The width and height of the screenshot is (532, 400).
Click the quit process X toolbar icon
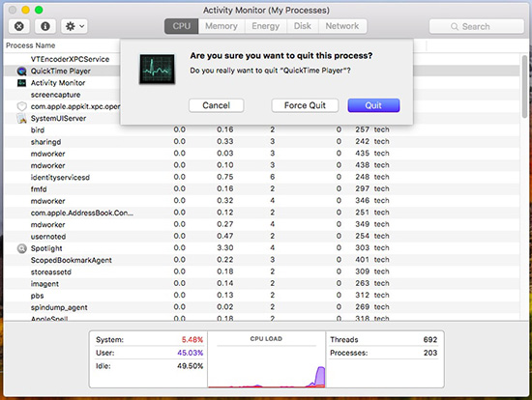(x=19, y=26)
